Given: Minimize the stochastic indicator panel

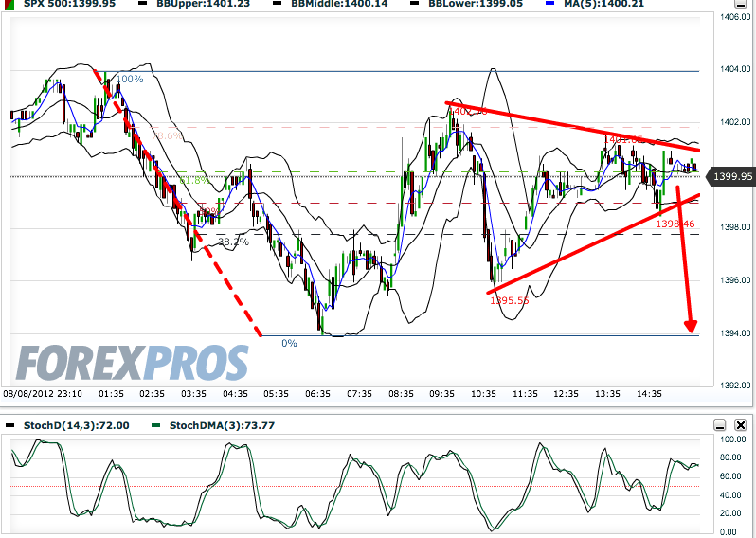Looking at the screenshot, I should [x=720, y=424].
